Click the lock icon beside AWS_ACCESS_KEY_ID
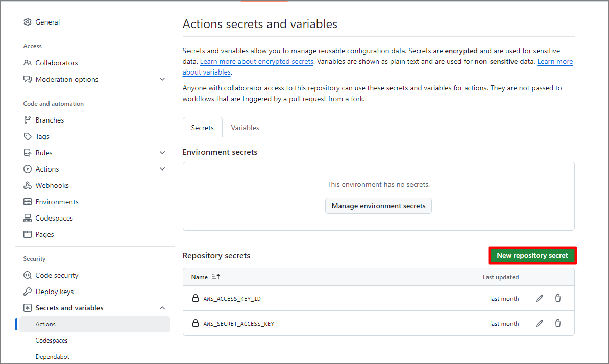609x364 pixels. click(x=196, y=298)
